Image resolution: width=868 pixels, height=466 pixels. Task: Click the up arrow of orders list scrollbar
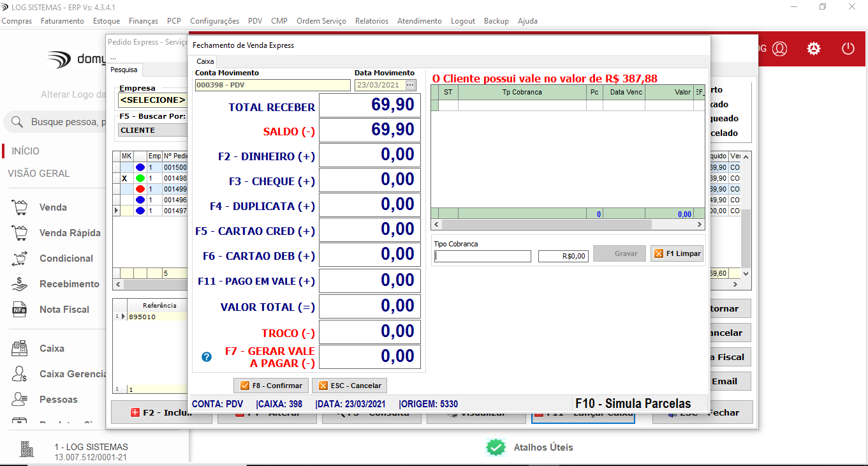pos(746,156)
